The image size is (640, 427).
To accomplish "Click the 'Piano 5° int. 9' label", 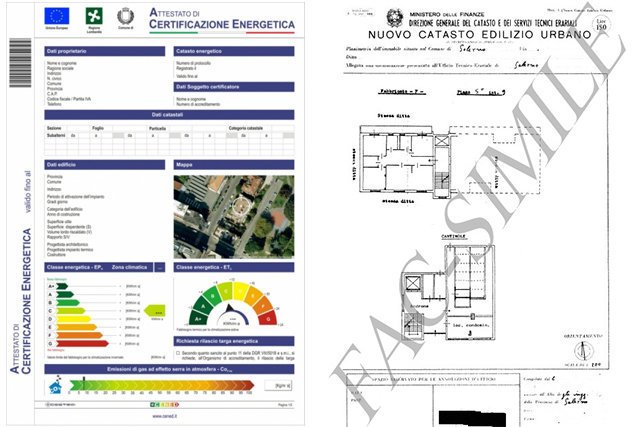I will coord(481,92).
